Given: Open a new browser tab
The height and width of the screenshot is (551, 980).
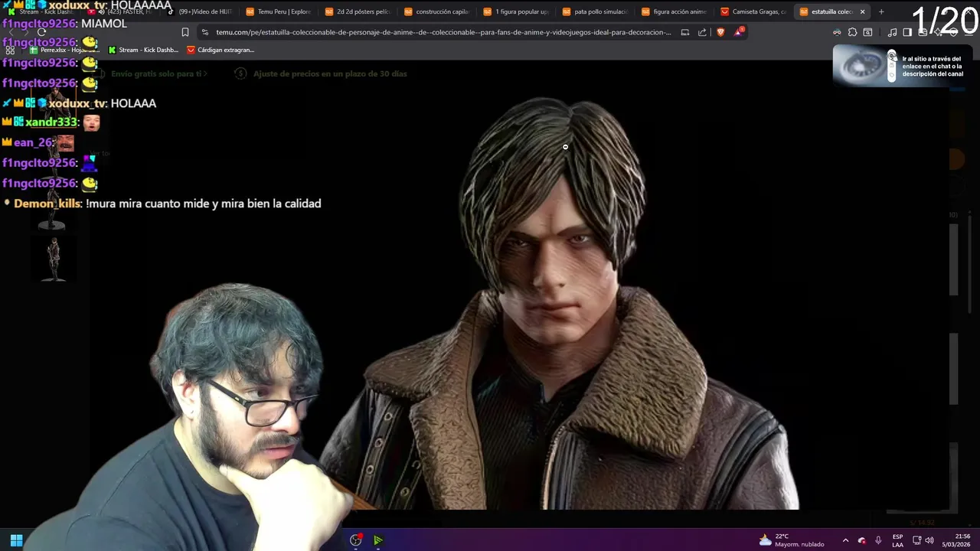Looking at the screenshot, I should (881, 11).
